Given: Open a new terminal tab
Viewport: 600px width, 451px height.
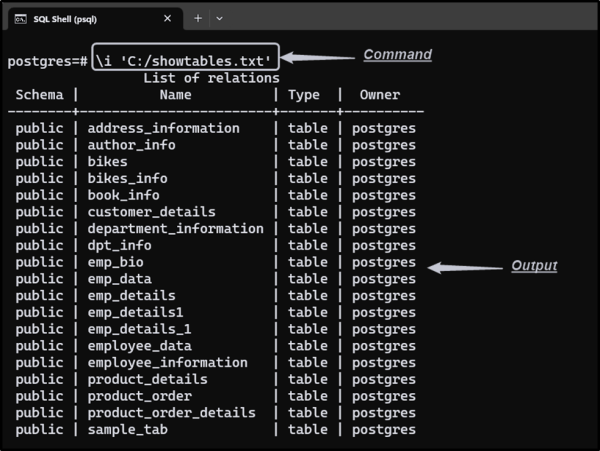Looking at the screenshot, I should point(198,18).
